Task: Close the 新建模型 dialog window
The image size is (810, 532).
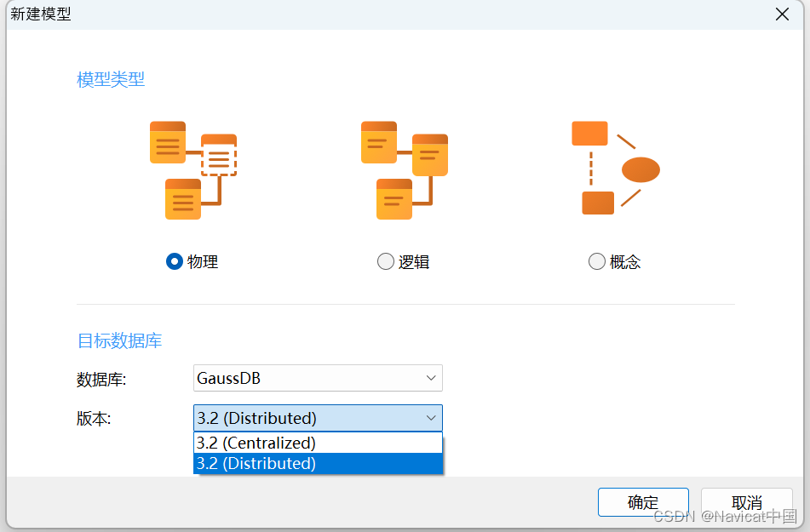Action: [782, 14]
